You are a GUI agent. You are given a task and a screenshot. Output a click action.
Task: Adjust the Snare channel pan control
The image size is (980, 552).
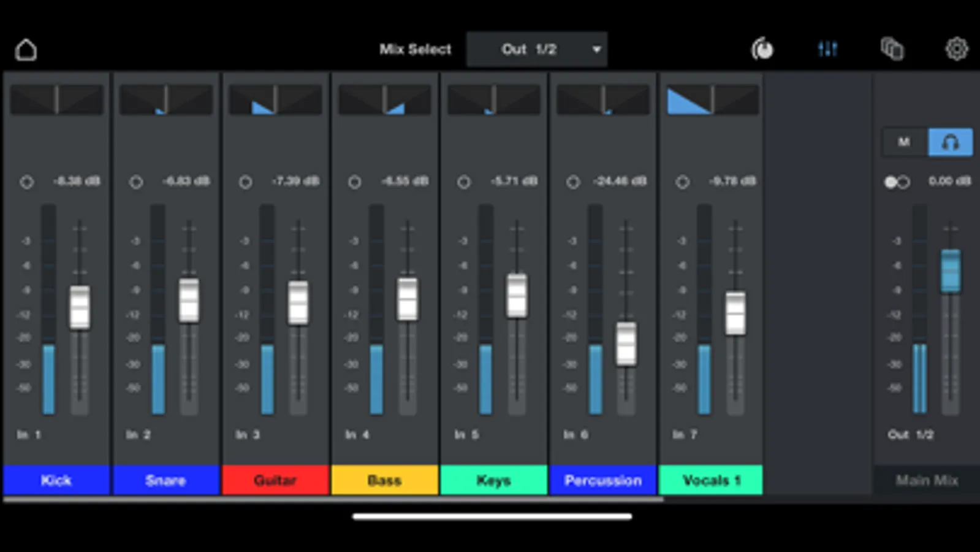(x=165, y=99)
